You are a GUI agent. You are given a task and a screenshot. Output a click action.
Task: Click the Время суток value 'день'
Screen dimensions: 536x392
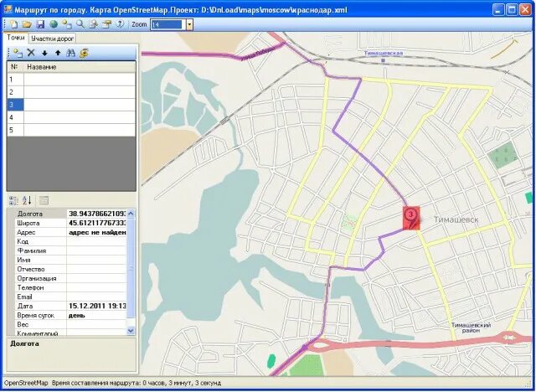click(x=97, y=316)
